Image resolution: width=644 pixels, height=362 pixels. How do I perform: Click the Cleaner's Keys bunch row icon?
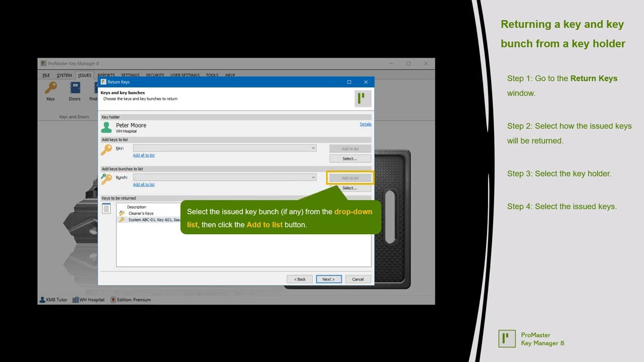pos(122,213)
